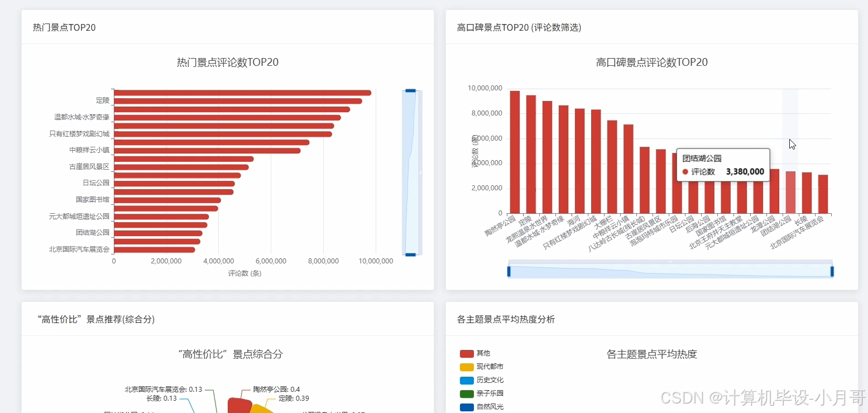Click the 温都水城·水梦奇缘 horizontal bar
Viewport: 868px width, 413px height.
pos(227,118)
